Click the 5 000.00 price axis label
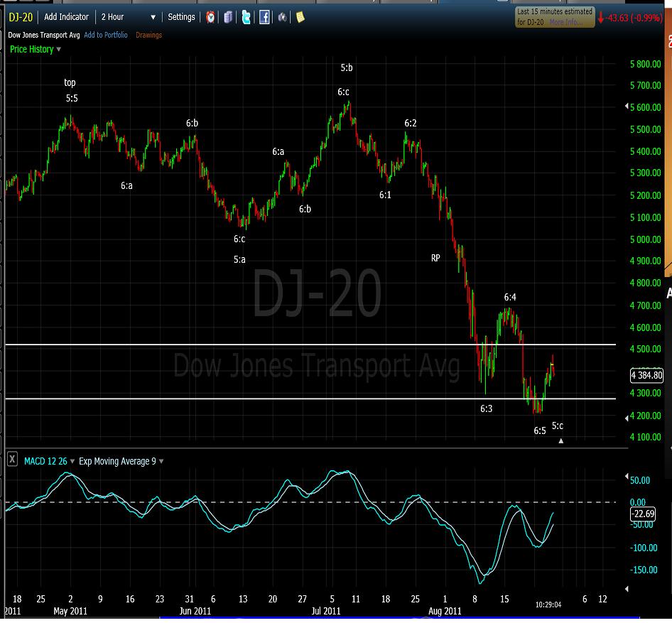The image size is (672, 623). pos(646,239)
